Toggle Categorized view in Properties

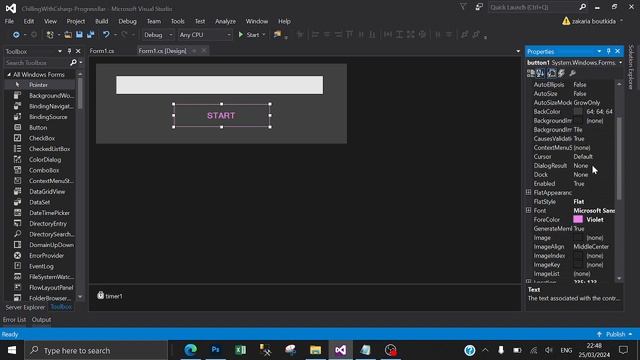[x=531, y=73]
